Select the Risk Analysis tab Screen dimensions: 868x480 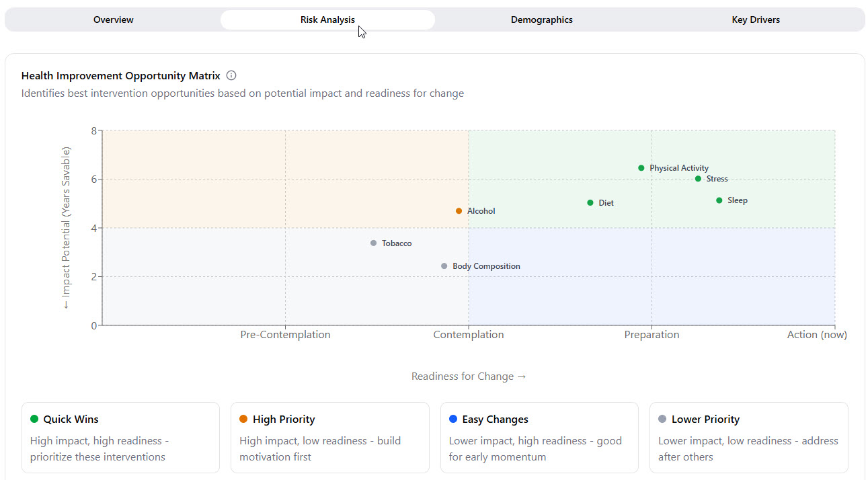(327, 20)
